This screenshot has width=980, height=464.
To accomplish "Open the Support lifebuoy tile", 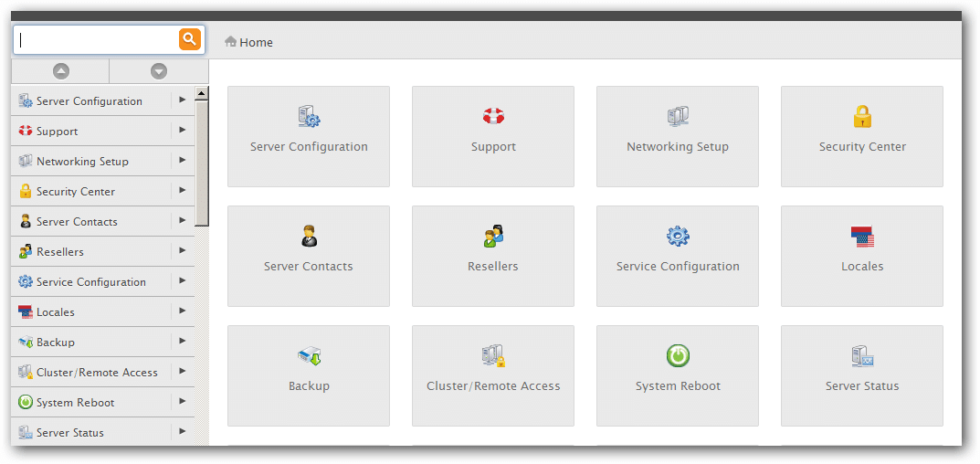I will coord(493,136).
